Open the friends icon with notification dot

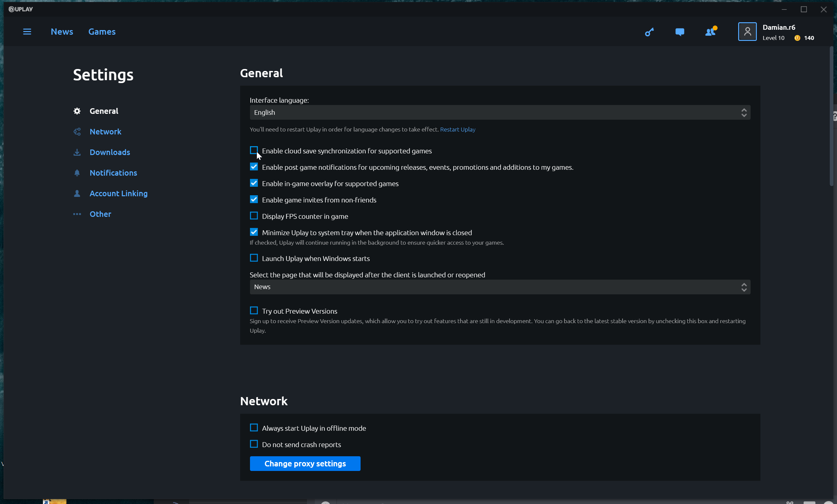coord(710,32)
